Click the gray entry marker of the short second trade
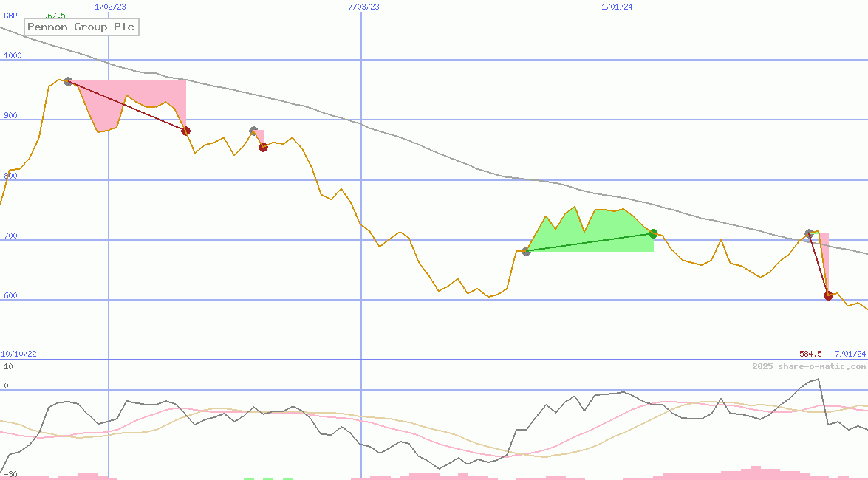 pos(253,131)
